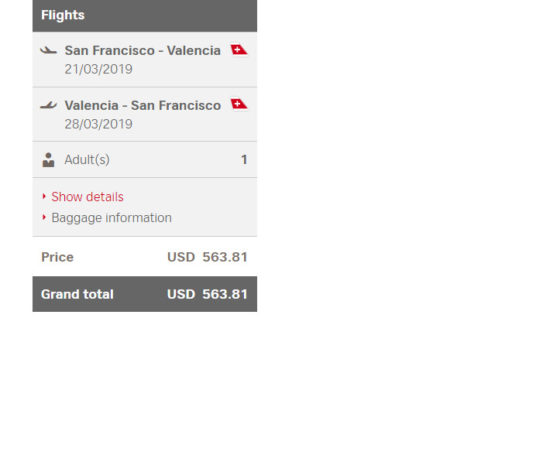Viewport: 550px width, 455px height.
Task: Click the Grand total amount USD 563.81
Action: coord(207,294)
